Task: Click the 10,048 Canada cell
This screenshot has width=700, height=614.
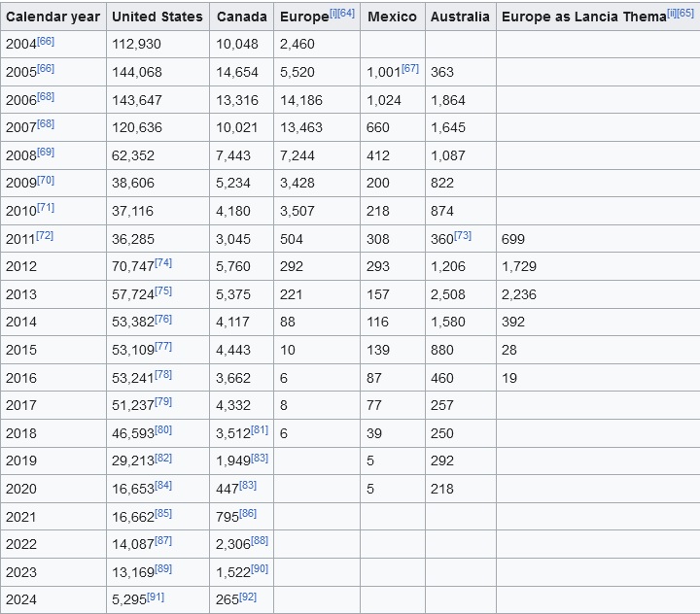Action: tap(241, 44)
